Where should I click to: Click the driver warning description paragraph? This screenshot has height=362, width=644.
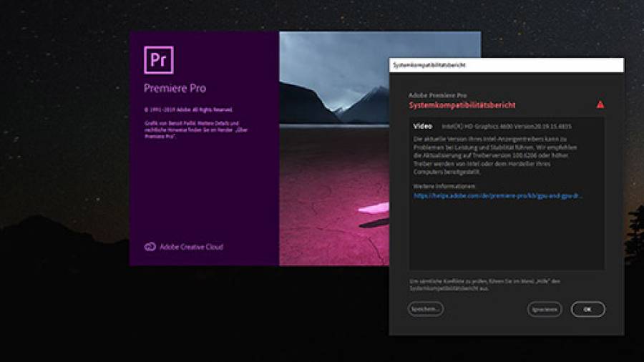point(495,155)
